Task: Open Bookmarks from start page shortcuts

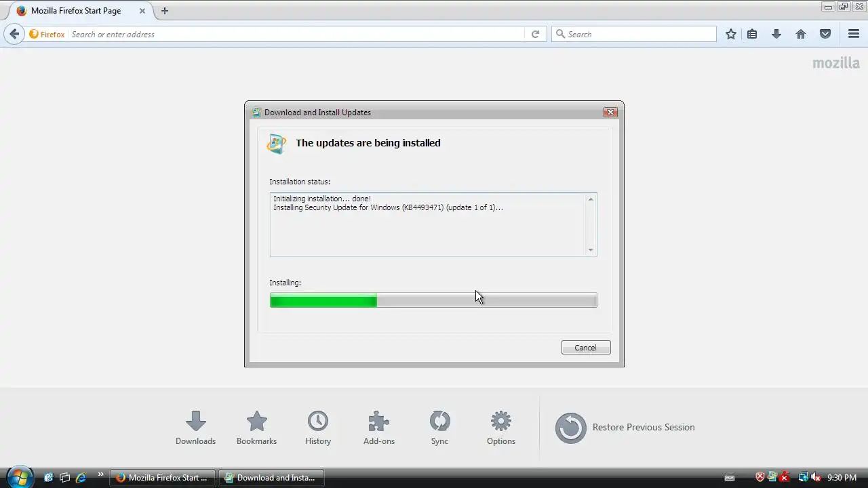Action: pos(256,428)
